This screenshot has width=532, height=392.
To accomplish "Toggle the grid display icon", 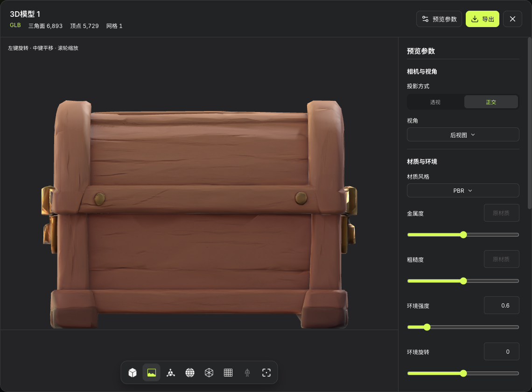I will tap(228, 373).
